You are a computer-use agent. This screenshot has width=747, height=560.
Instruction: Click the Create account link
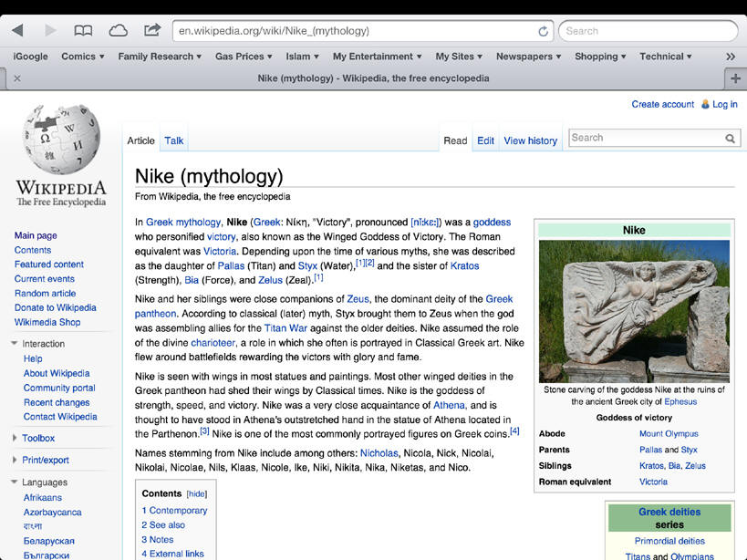coord(662,104)
